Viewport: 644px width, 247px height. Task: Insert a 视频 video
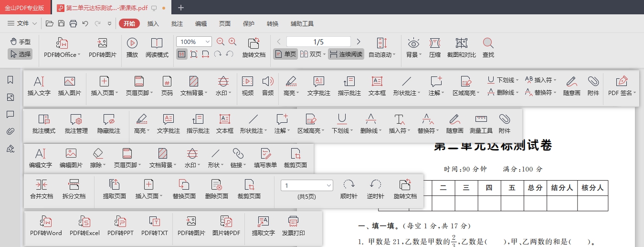[x=248, y=86]
